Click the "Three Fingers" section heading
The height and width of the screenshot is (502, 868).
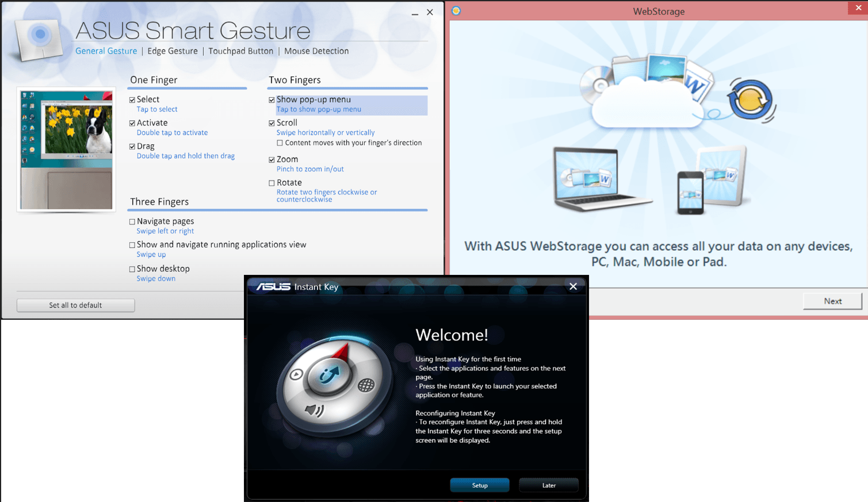(x=159, y=202)
